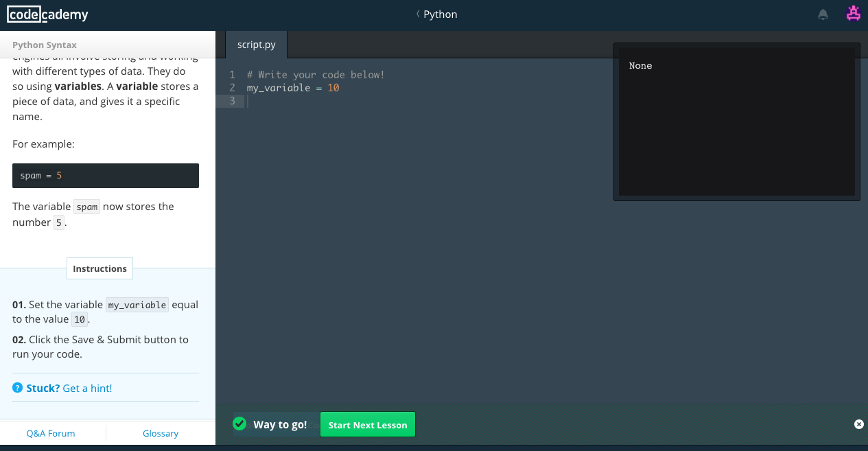Select the spam = 5 code example

[x=105, y=175]
